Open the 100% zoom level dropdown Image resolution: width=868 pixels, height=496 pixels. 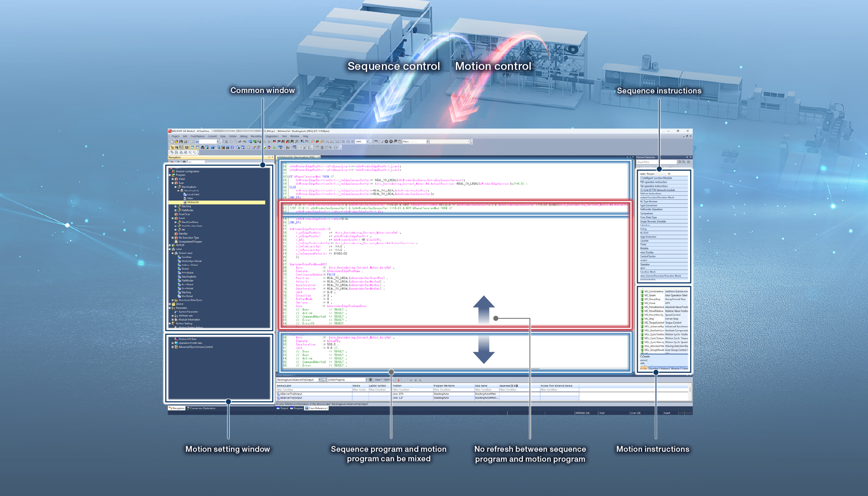point(367,142)
